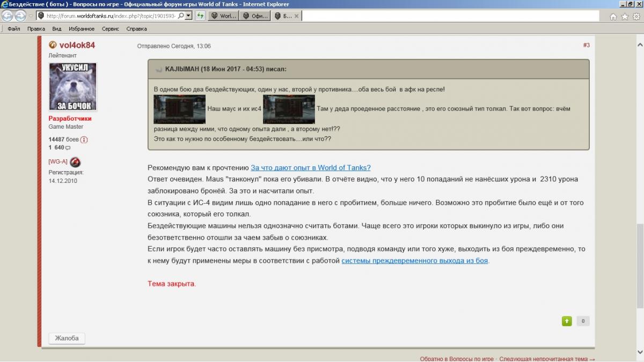Open the second battle screenshot thumbnail in quote

[x=289, y=109]
